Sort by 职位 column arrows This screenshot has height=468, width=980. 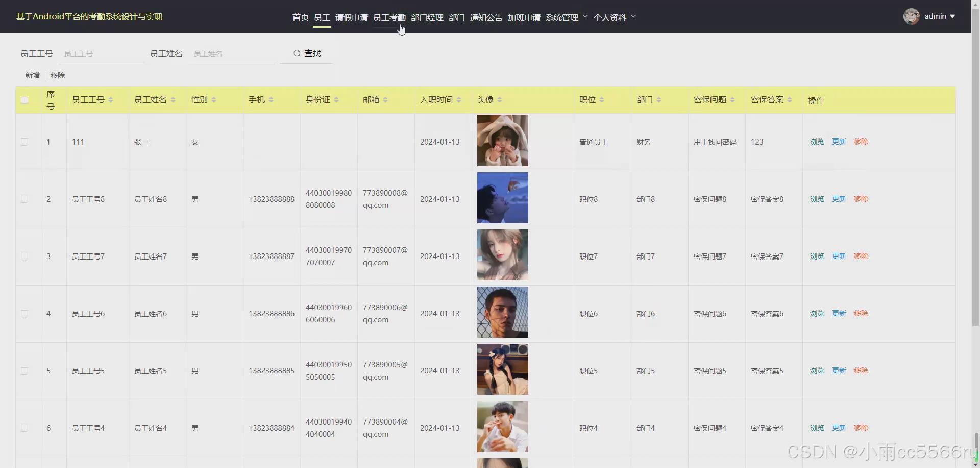(x=602, y=100)
